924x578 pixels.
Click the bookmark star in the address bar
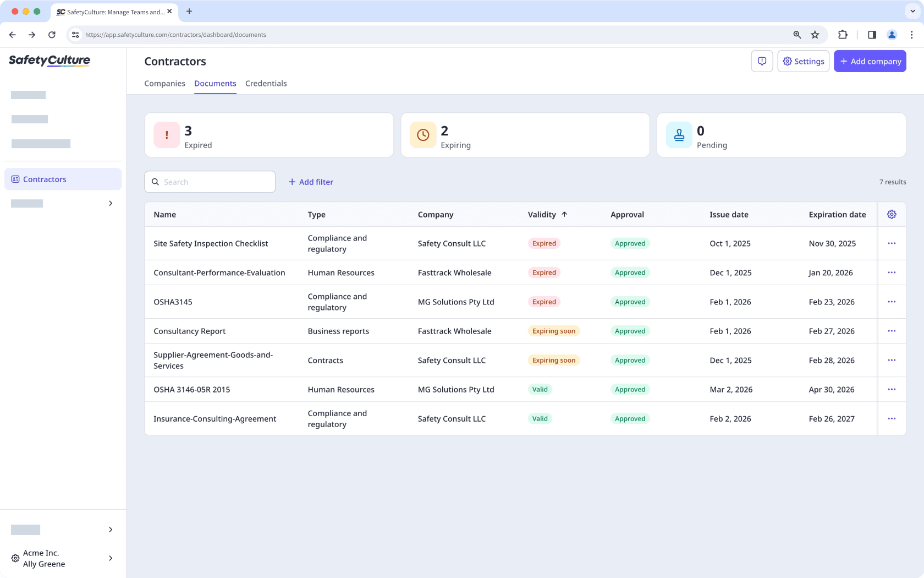(815, 34)
